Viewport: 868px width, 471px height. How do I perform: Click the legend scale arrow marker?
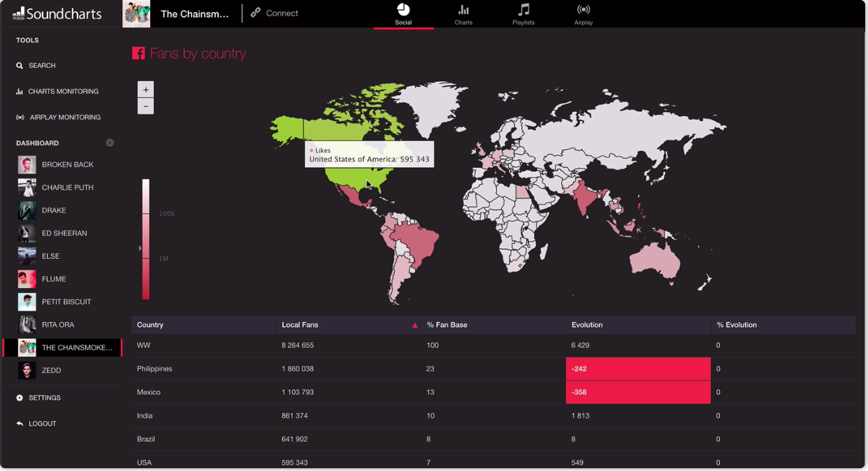coord(140,248)
